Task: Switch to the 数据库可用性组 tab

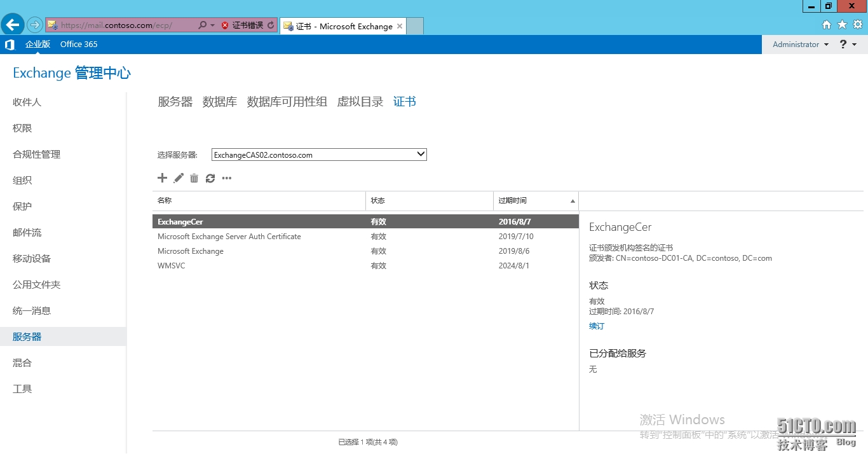Action: (x=287, y=101)
